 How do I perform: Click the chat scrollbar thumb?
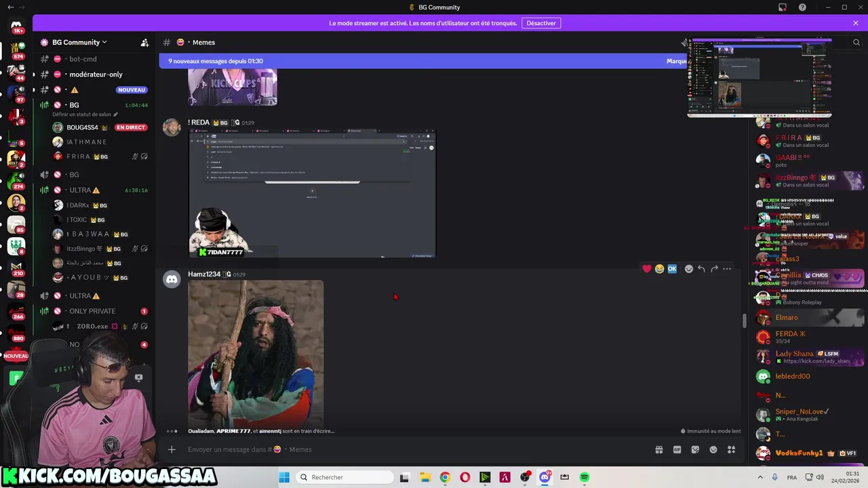pos(744,321)
